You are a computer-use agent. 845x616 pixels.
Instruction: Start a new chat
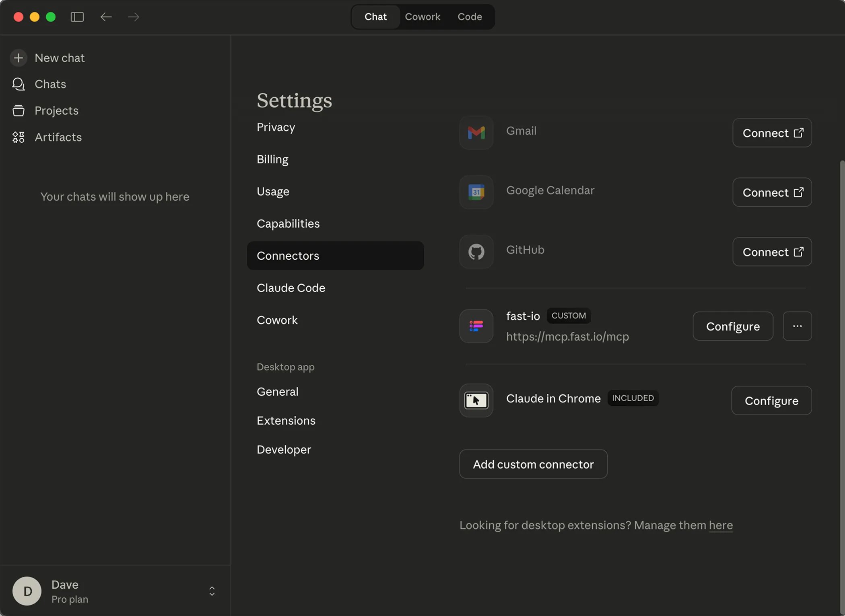point(60,58)
